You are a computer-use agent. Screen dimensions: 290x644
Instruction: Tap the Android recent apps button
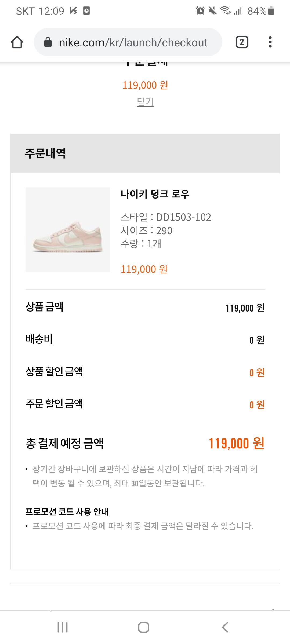pyautogui.click(x=63, y=627)
